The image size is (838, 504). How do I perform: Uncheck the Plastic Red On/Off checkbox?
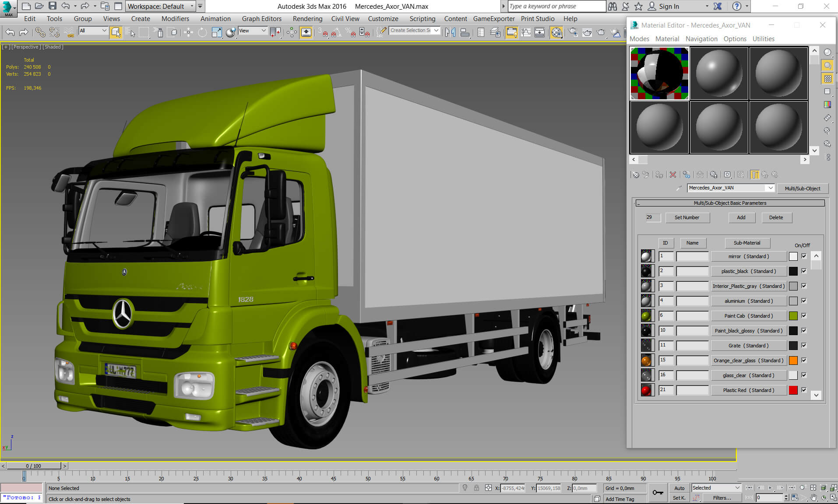click(x=804, y=390)
